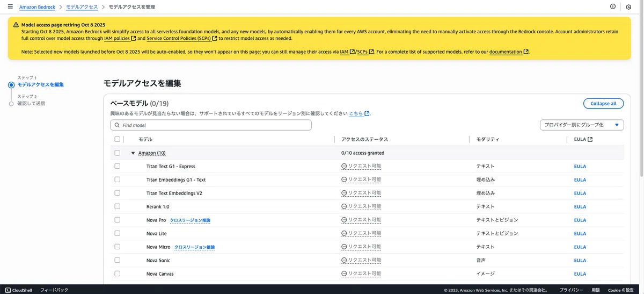Click 0/10 access granted text

(x=363, y=153)
